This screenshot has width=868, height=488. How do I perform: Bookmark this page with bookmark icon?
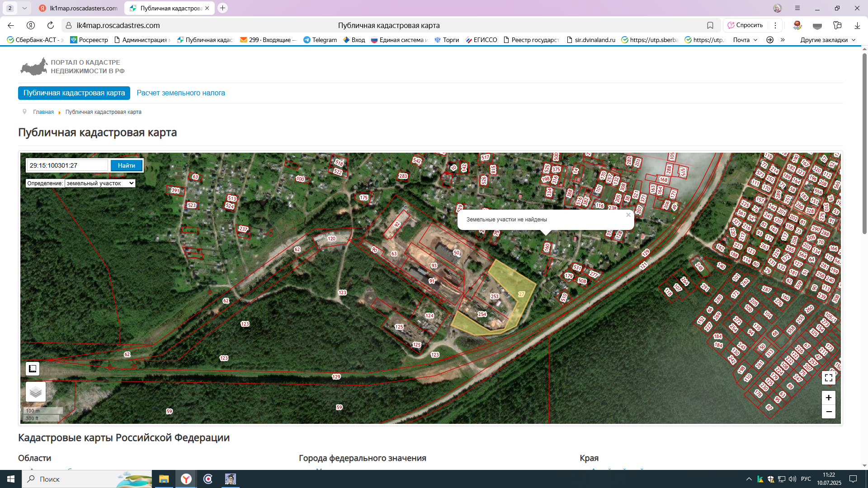(710, 25)
